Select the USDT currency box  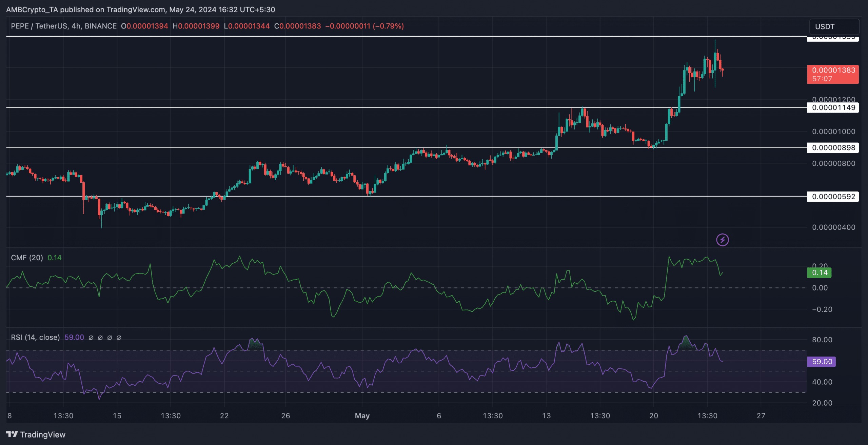click(834, 26)
